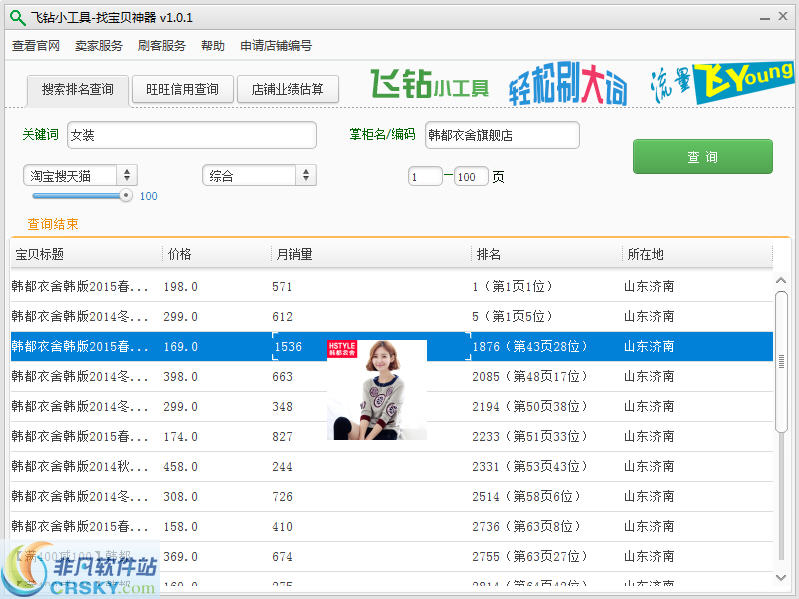The height and width of the screenshot is (599, 799).
Task: Click the product preview thumbnail image
Action: coord(377,390)
